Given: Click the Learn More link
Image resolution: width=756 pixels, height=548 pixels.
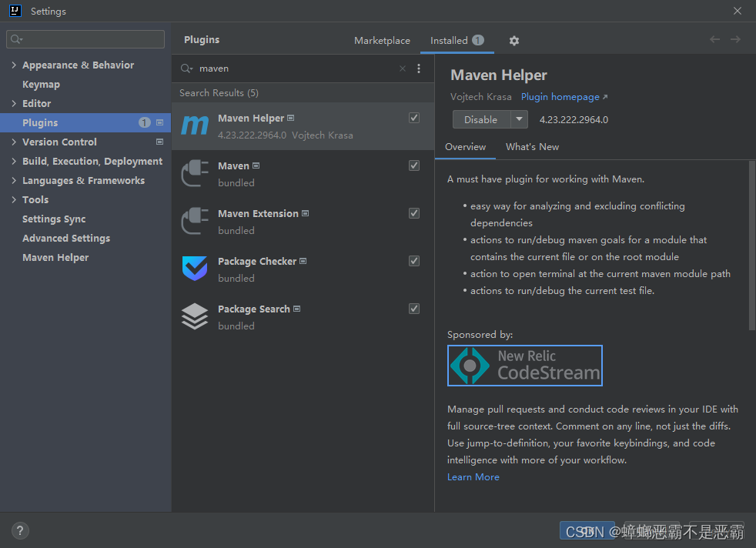Looking at the screenshot, I should pyautogui.click(x=473, y=477).
